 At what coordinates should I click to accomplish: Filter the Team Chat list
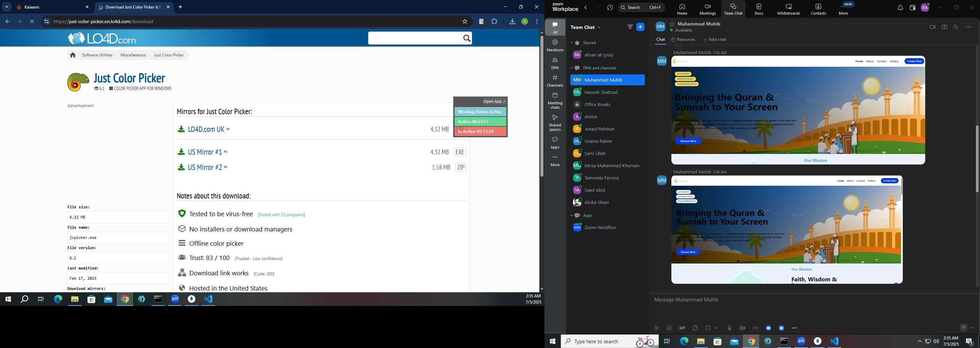630,27
